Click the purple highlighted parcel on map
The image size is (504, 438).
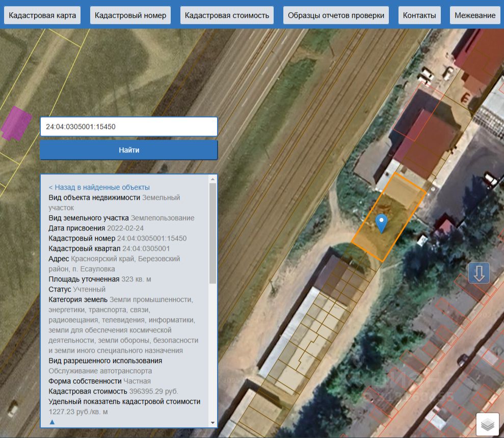16,124
